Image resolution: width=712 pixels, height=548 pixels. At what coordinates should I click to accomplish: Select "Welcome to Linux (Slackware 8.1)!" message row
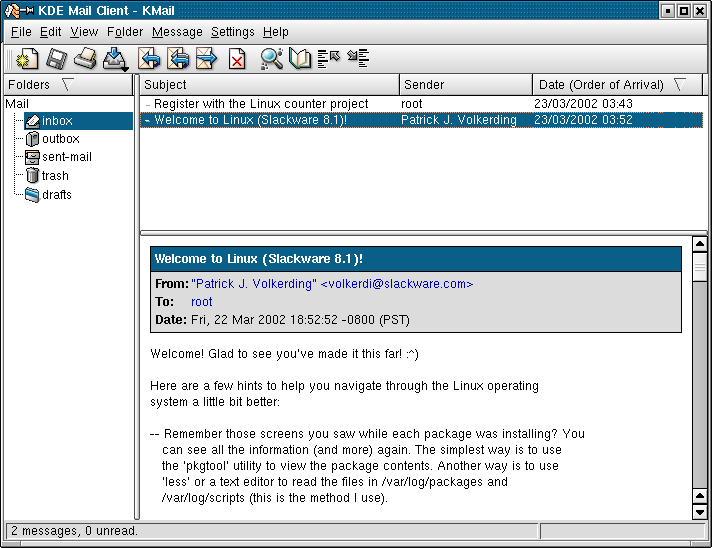[421, 120]
